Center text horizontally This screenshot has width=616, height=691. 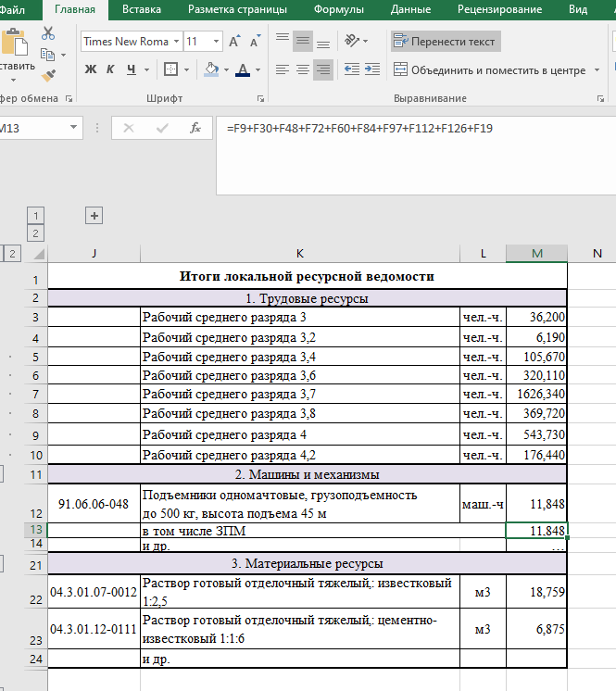point(303,69)
